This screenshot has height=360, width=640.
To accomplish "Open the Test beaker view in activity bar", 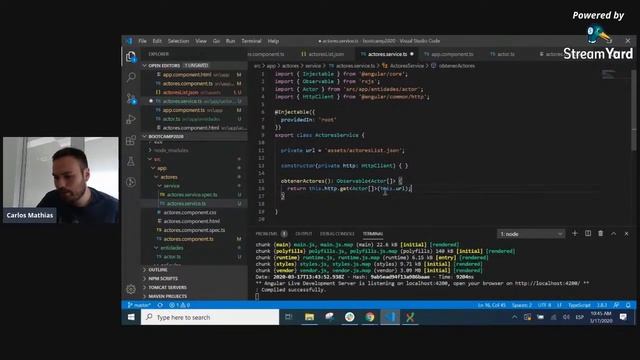I will [x=131, y=161].
